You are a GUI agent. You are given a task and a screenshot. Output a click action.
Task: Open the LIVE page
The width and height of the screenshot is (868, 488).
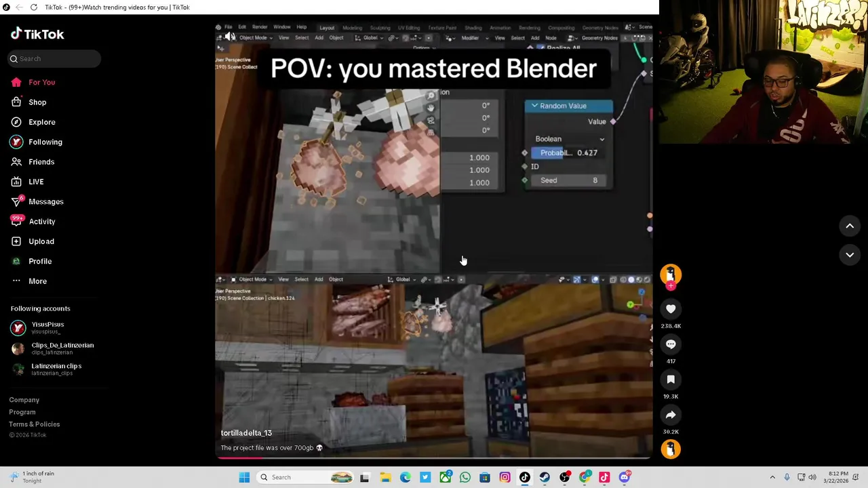(36, 182)
